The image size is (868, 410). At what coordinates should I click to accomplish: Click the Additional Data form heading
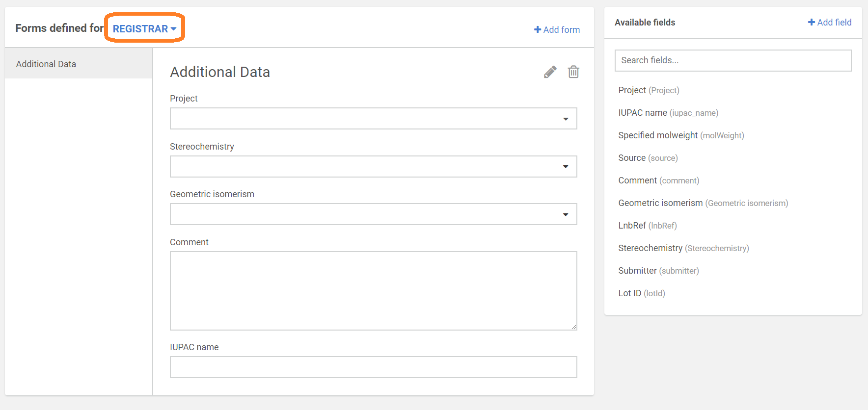pyautogui.click(x=220, y=72)
